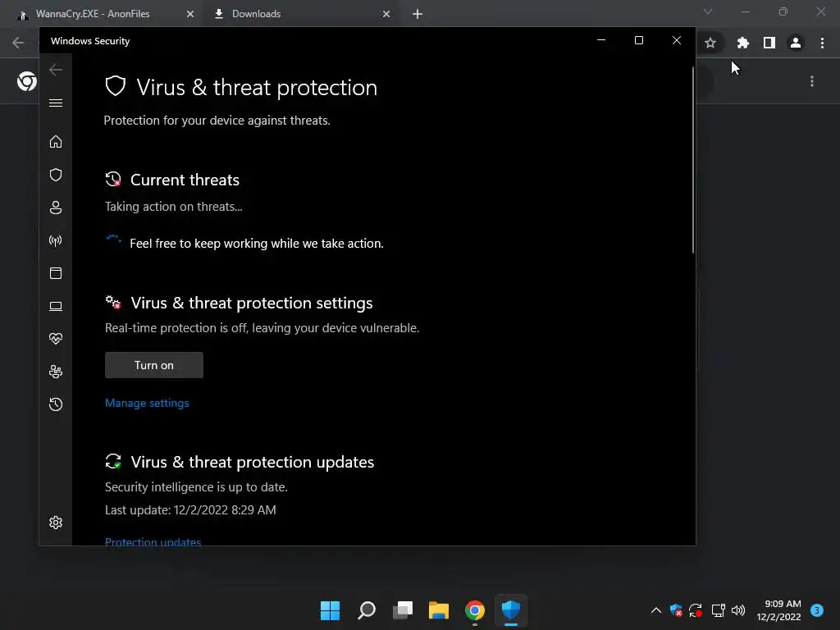Switch to WannaCry.EXE - AnonFiles Chrome tab

click(93, 14)
